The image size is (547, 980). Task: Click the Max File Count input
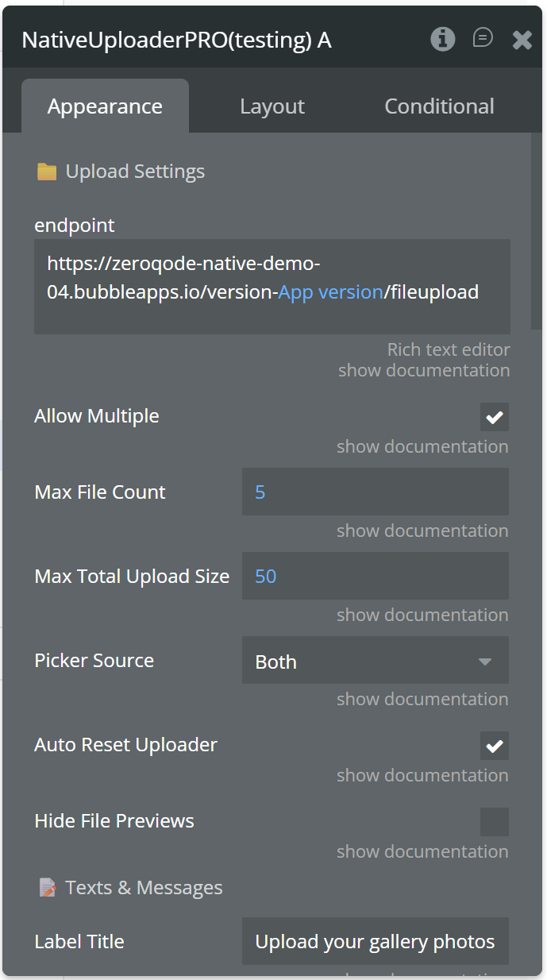(375, 492)
